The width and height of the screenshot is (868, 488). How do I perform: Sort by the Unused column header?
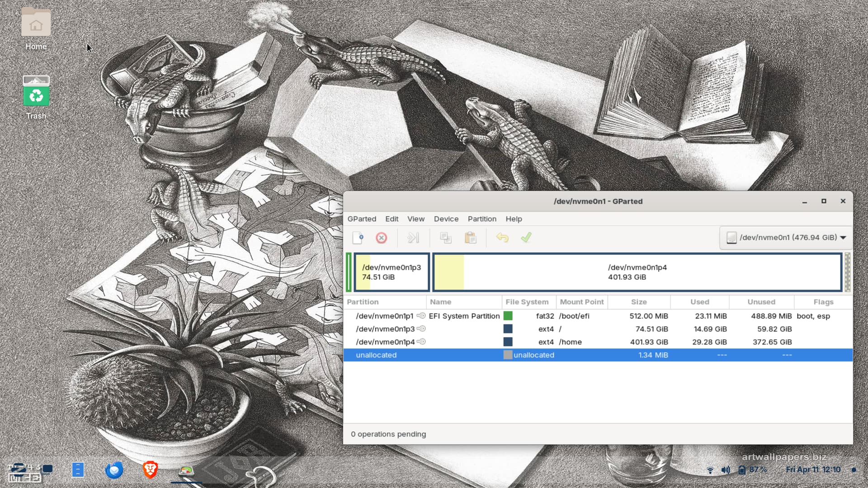coord(761,302)
